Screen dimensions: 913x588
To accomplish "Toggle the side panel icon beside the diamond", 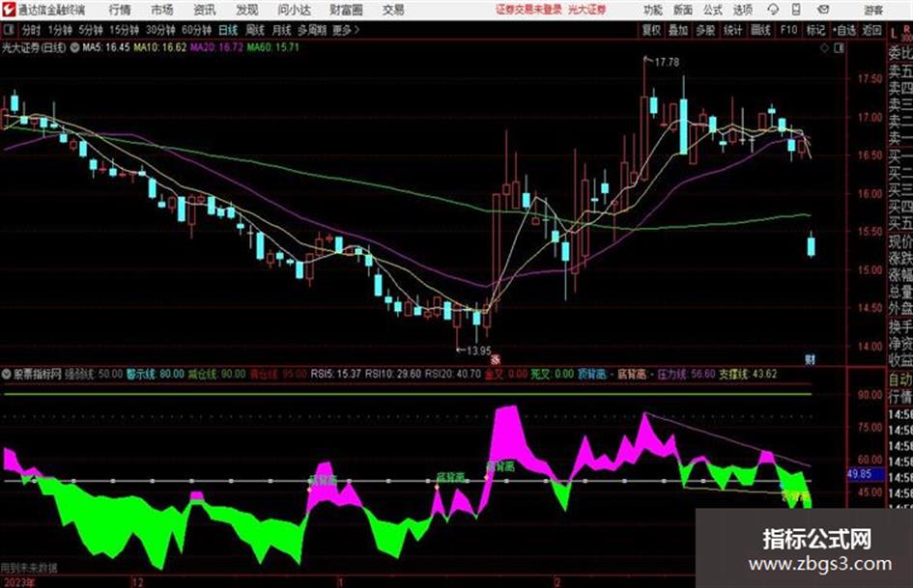I will click(x=839, y=48).
